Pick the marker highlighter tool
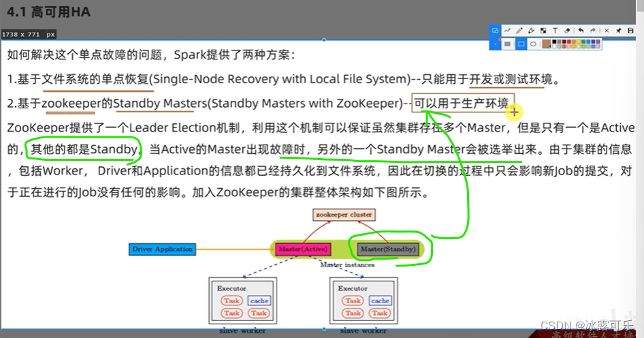 (x=531, y=31)
